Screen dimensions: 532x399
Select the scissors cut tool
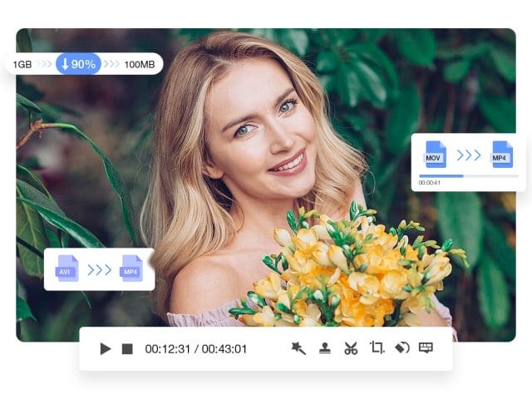coord(351,348)
